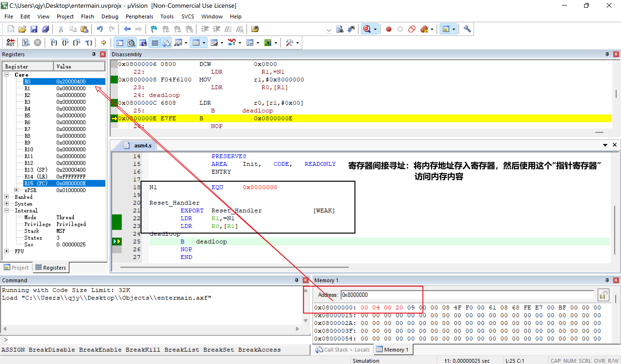The height and width of the screenshot is (364, 621).
Task: Create a new file
Action: coord(11,29)
